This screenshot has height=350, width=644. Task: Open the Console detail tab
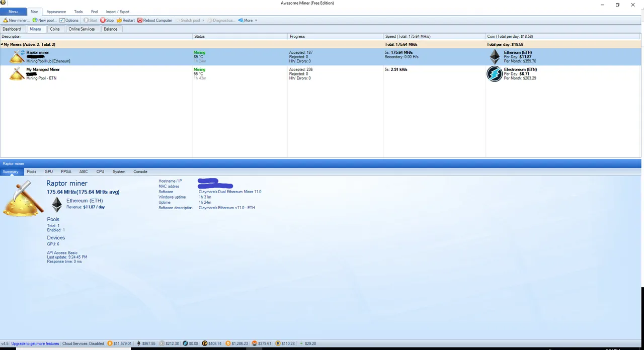coord(140,171)
